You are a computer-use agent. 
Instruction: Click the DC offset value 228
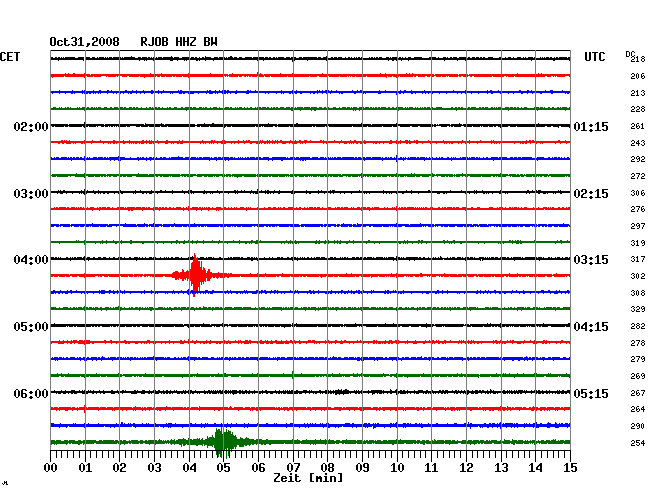pos(638,109)
